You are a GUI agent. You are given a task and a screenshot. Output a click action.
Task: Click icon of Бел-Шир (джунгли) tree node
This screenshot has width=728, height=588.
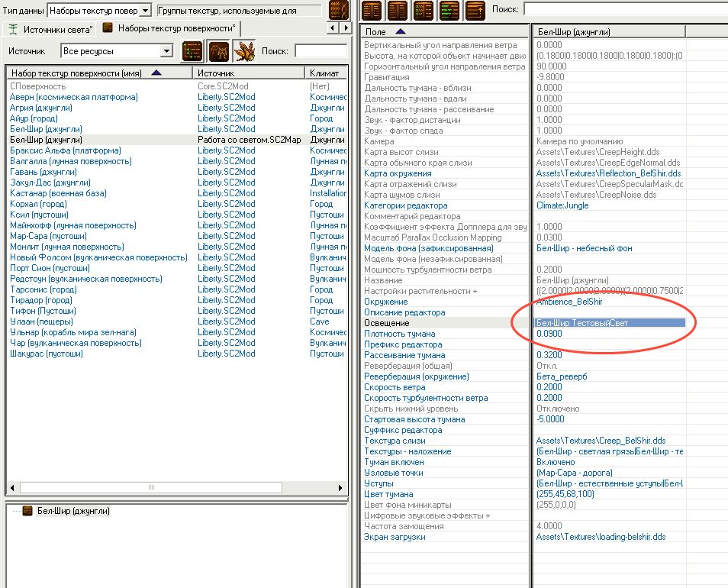[27, 511]
